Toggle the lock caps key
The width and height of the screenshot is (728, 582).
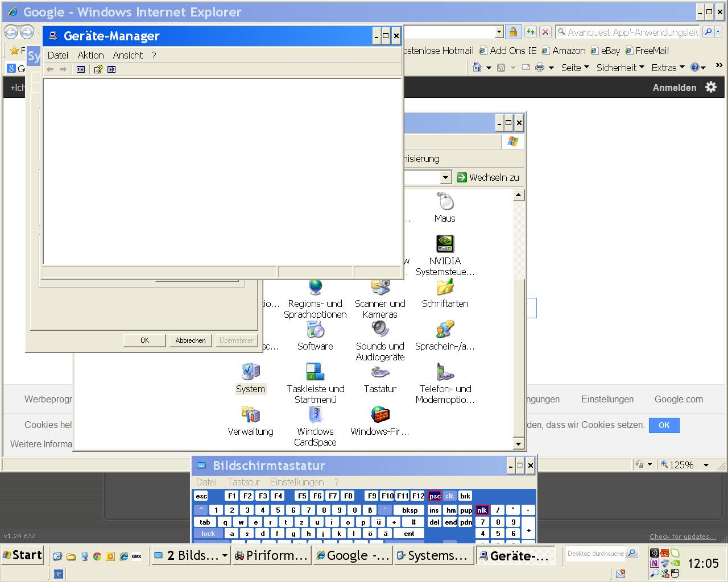pos(208,534)
